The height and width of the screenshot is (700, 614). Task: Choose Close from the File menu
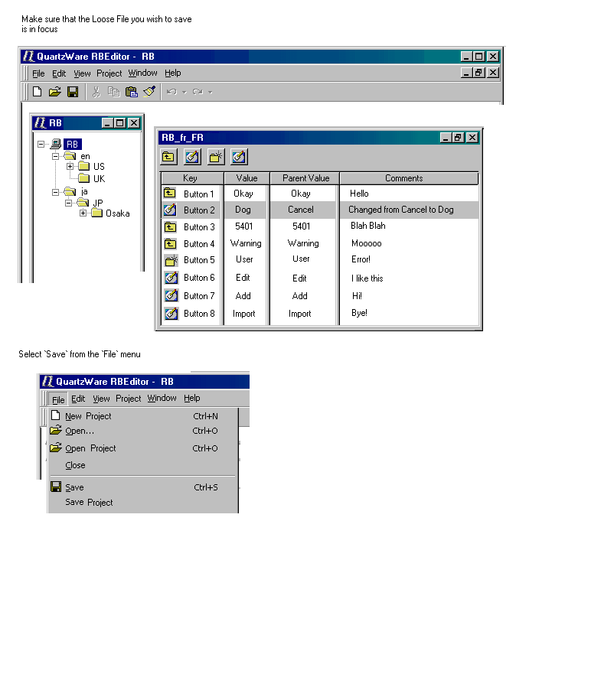click(x=142, y=465)
